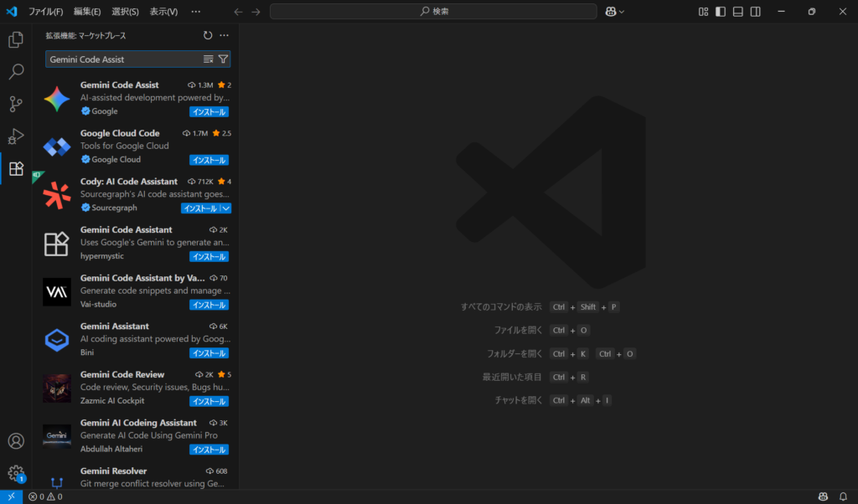Image resolution: width=858 pixels, height=504 pixels.
Task: Open the Search view in activity bar
Action: tap(15, 72)
